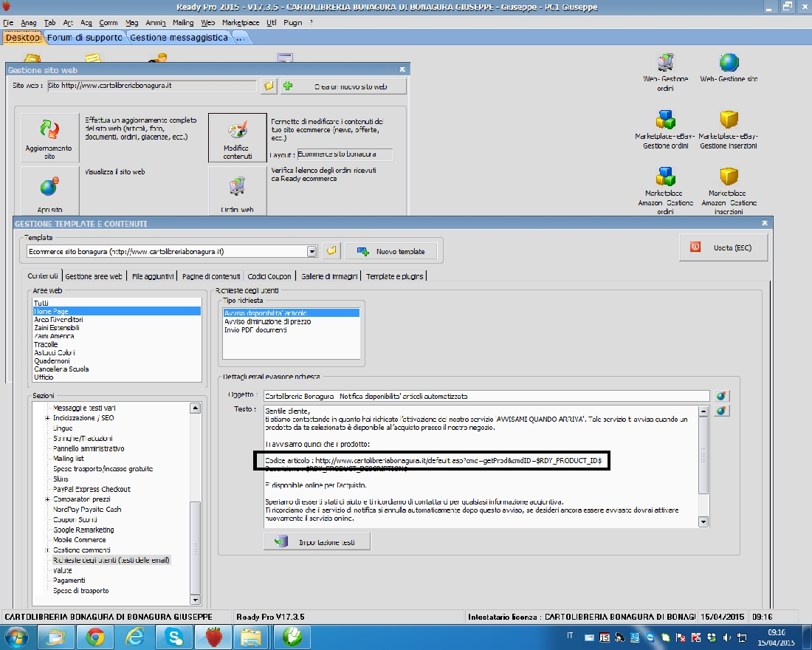This screenshot has width=812, height=650.
Task: Open Internet Explorer from taskbar
Action: click(x=134, y=637)
